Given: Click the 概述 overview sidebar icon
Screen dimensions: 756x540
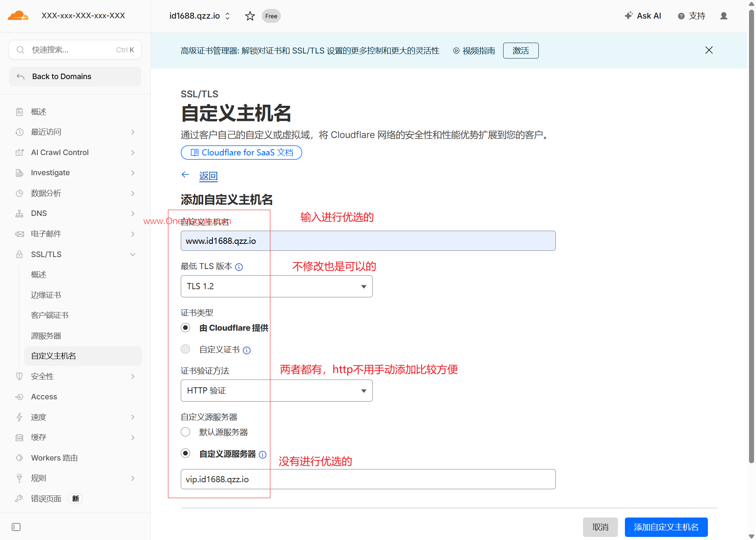Looking at the screenshot, I should (x=19, y=112).
